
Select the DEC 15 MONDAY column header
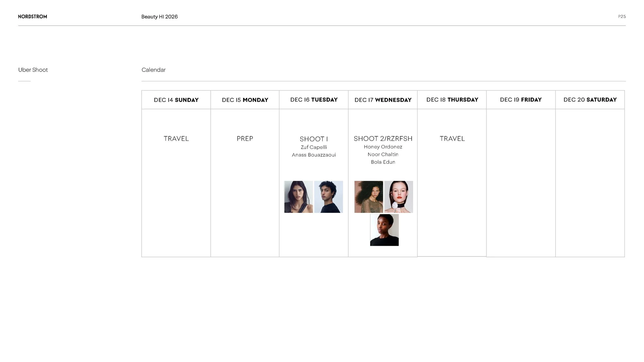[x=245, y=100]
